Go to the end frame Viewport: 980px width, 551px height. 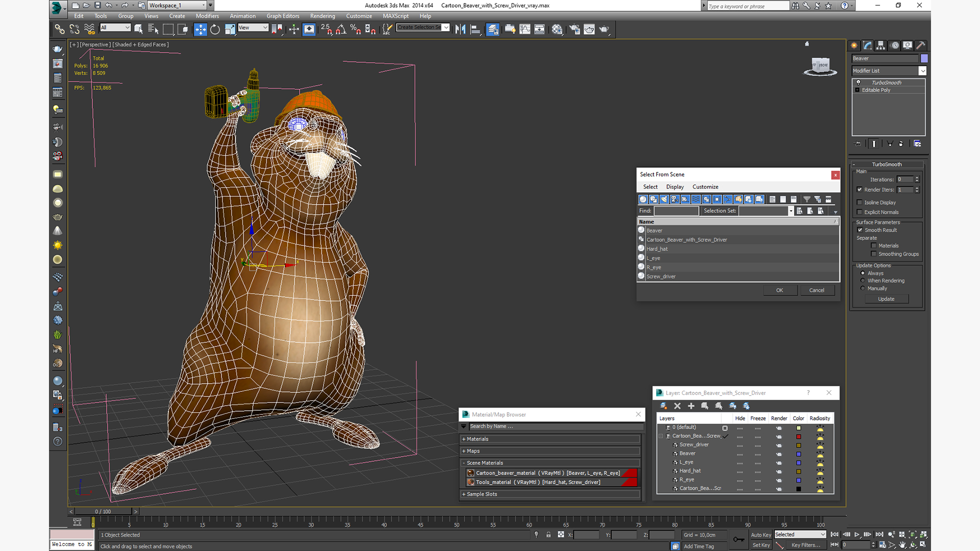click(x=879, y=535)
